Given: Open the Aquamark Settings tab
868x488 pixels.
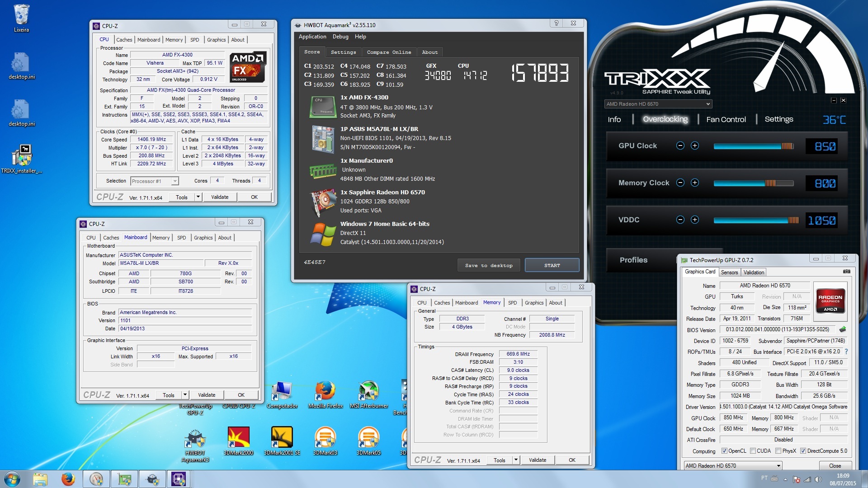Looking at the screenshot, I should click(343, 52).
